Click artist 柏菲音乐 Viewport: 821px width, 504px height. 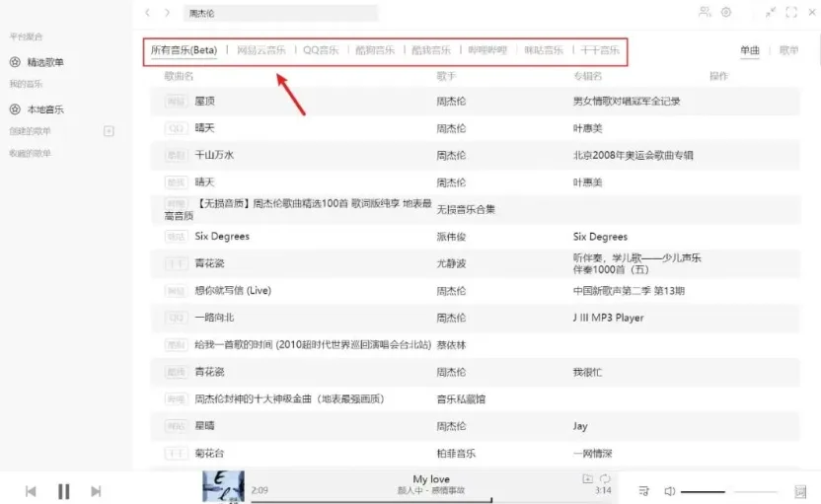(x=456, y=454)
